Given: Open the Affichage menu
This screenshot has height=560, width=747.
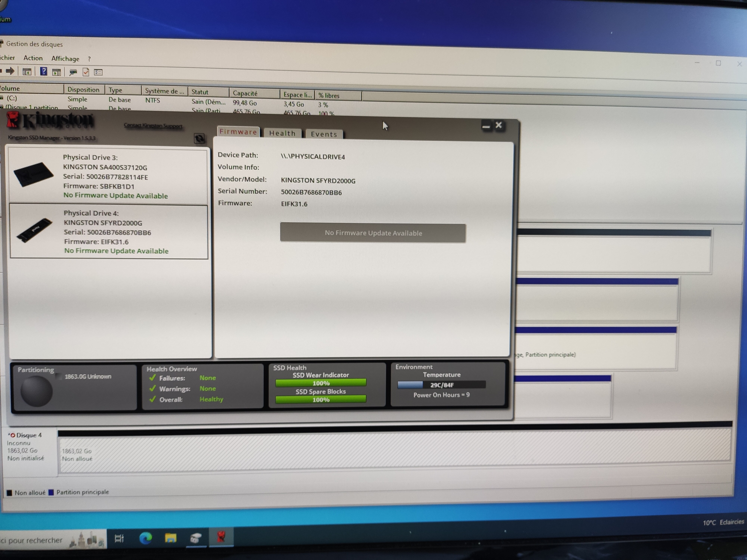Looking at the screenshot, I should click(x=66, y=59).
